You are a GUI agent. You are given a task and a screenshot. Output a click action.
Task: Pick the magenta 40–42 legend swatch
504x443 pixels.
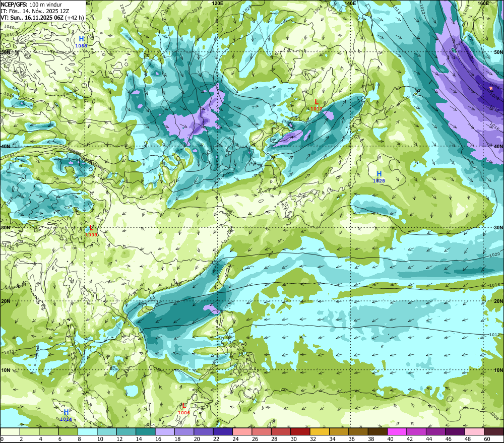(397, 431)
